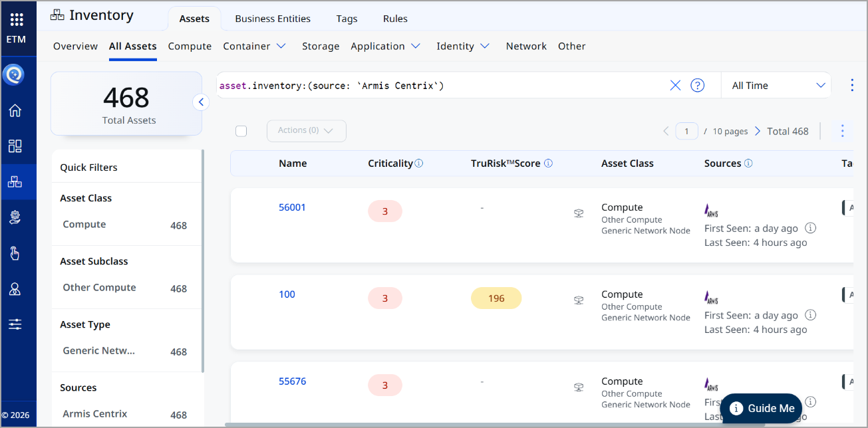868x428 pixels.
Task: Go to next page arrow in pagination
Action: [757, 131]
